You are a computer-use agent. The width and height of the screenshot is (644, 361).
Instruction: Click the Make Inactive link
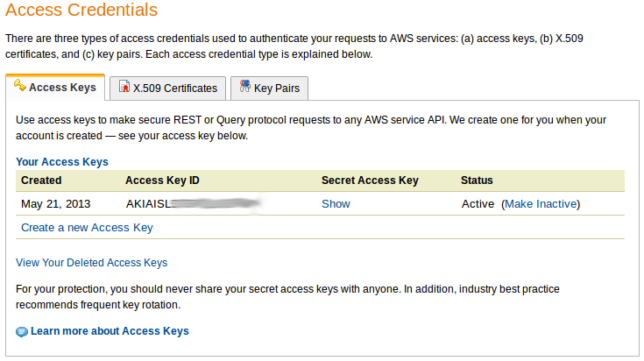[x=541, y=204]
